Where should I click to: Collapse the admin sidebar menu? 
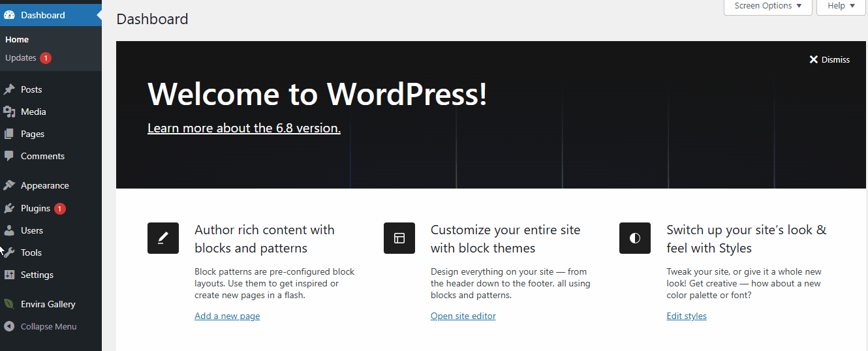click(48, 326)
